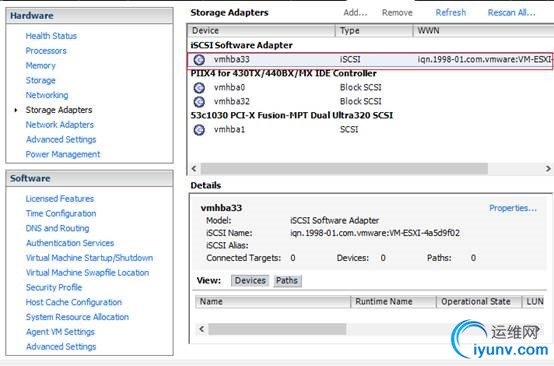
Task: Click the vmhba1 adapter icon
Action: 199,130
